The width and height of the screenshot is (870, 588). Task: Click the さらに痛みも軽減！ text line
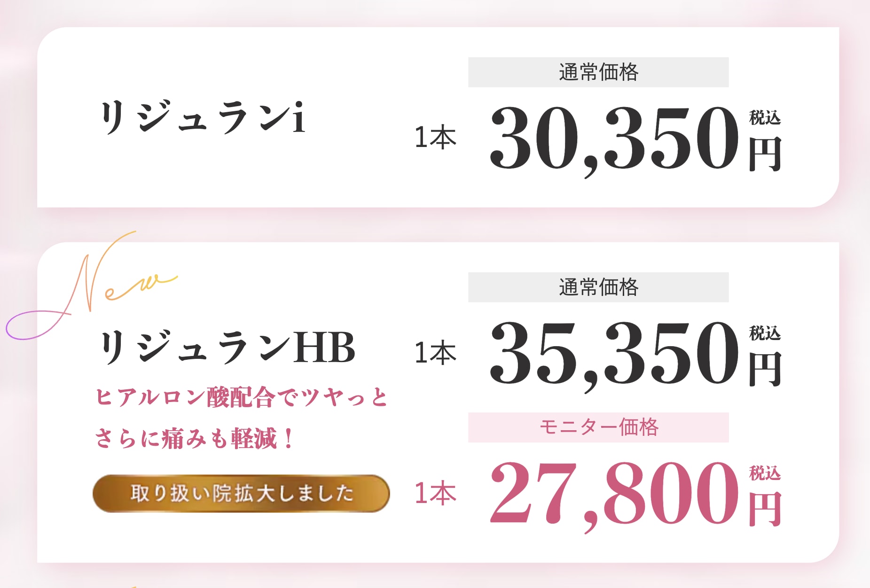pyautogui.click(x=194, y=439)
